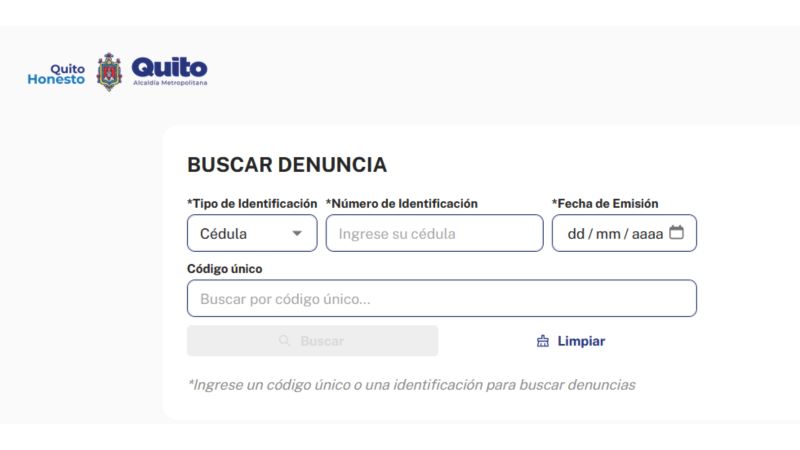This screenshot has height=450, width=800.
Task: Click the eraser icon beside Limpiar
Action: (543, 341)
